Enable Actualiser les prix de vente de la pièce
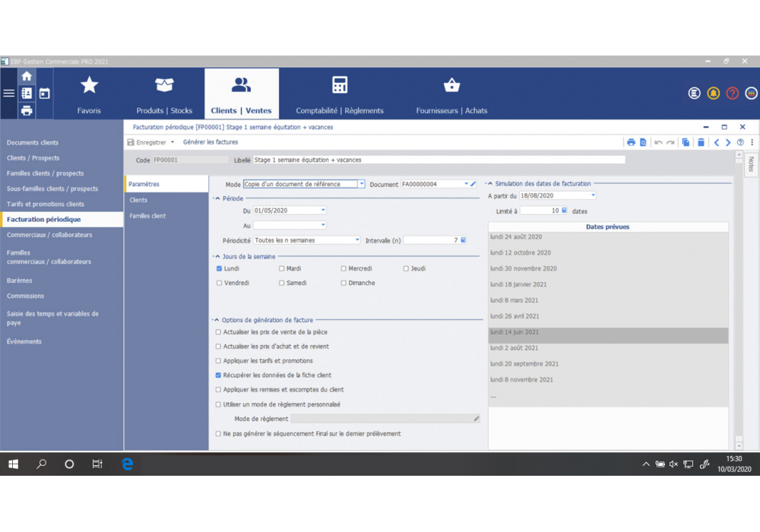The image size is (760, 532). 220,331
